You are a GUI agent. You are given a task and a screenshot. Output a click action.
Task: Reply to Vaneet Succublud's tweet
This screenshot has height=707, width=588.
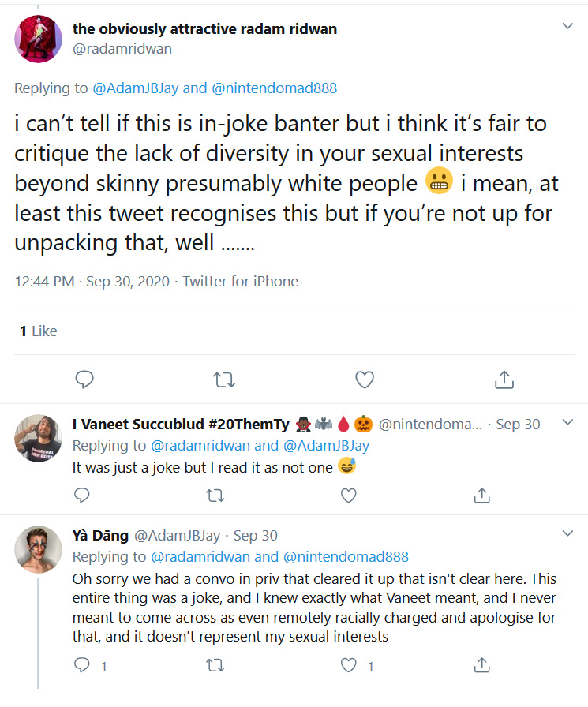coord(81,495)
